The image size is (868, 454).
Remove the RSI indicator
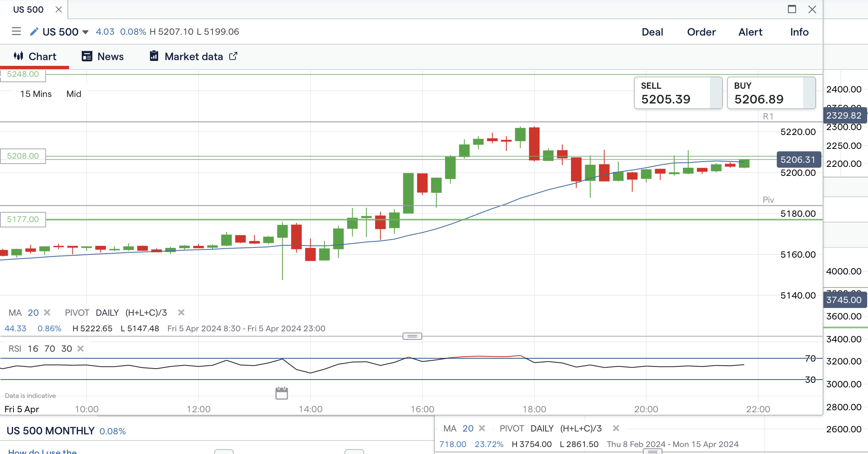81,348
